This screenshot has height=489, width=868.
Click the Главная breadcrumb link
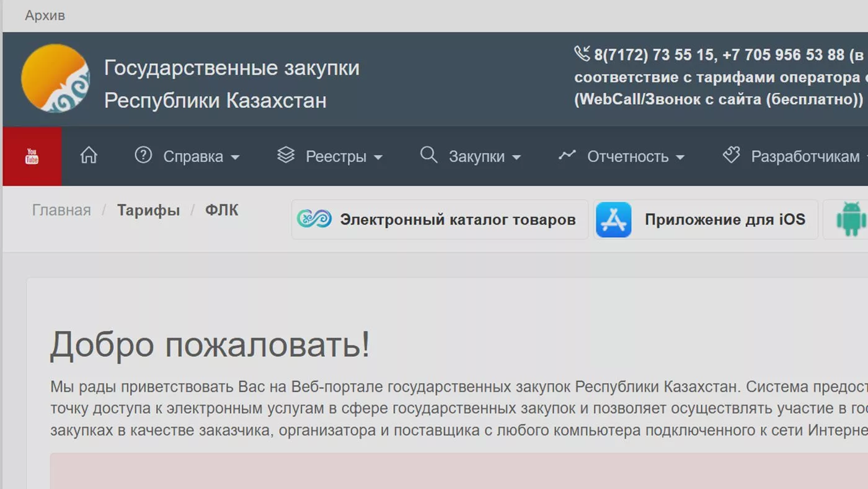tap(61, 210)
